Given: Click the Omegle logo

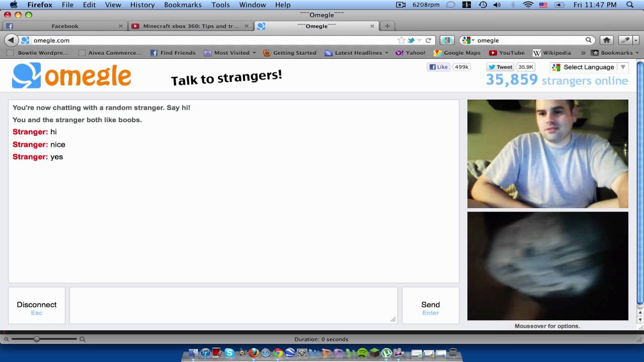Looking at the screenshot, I should 71,75.
